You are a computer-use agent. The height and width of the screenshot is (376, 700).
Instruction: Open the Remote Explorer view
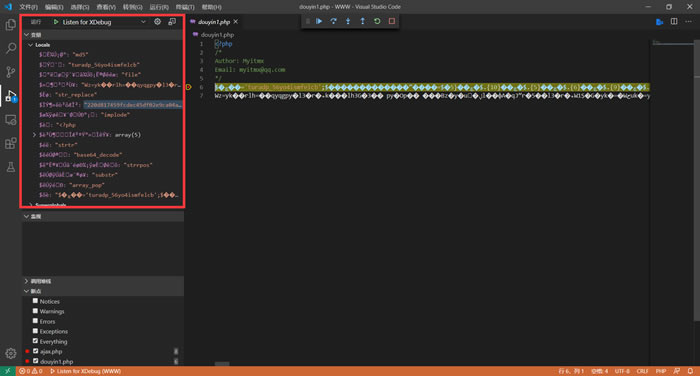coord(11,120)
